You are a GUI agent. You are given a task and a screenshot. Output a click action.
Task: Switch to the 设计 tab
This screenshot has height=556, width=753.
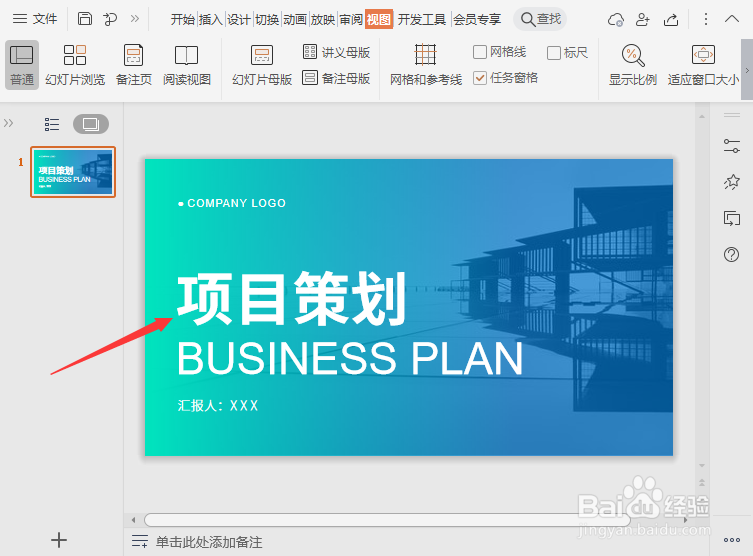(239, 20)
